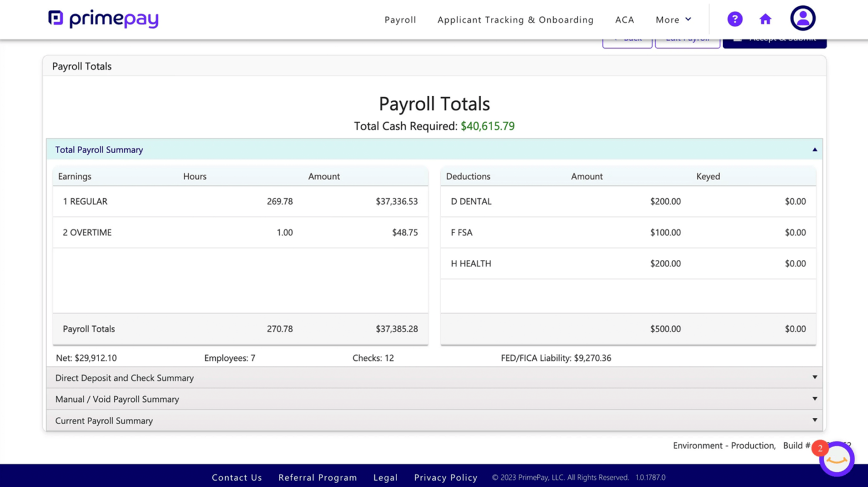
Task: Go to the home icon
Action: click(x=765, y=19)
